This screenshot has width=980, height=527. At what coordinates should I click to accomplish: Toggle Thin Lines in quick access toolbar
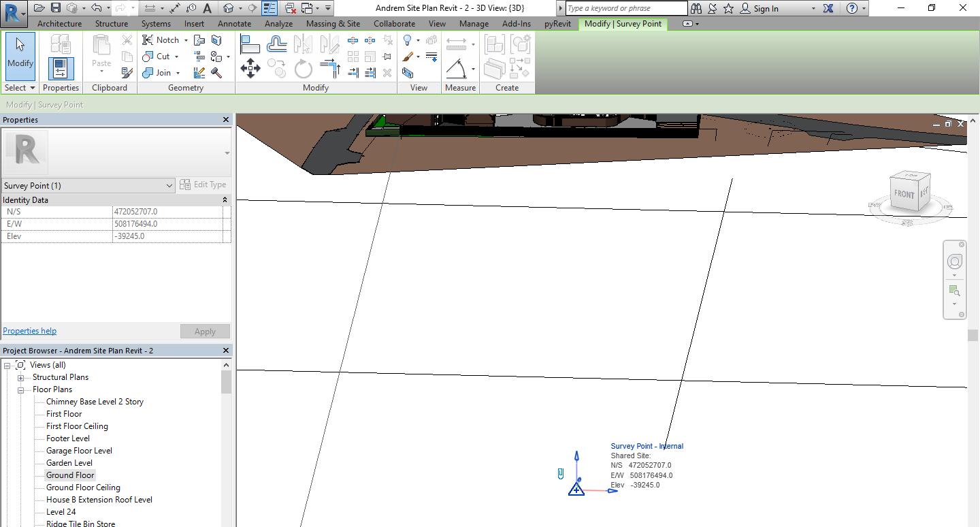(269, 8)
